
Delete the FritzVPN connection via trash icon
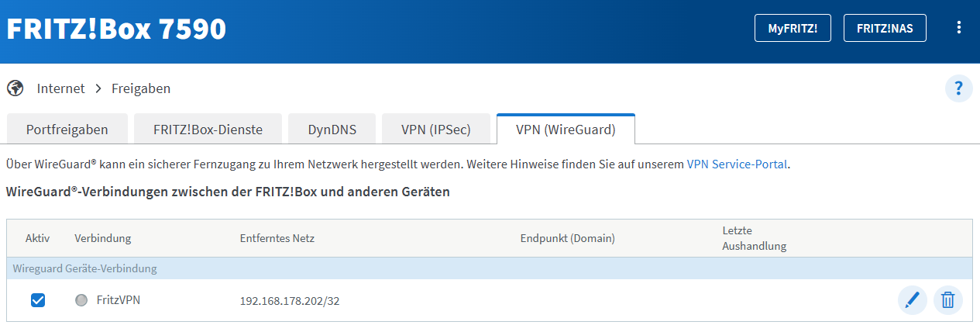(948, 299)
